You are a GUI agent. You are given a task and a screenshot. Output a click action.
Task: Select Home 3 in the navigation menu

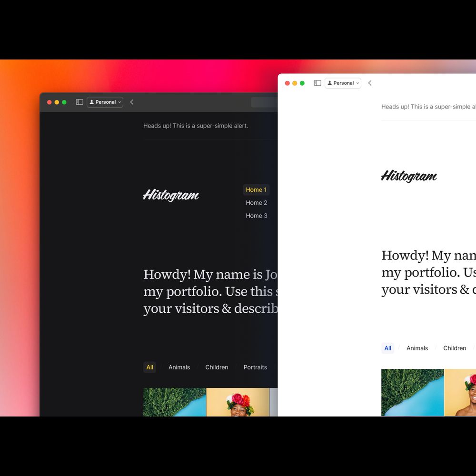(256, 216)
